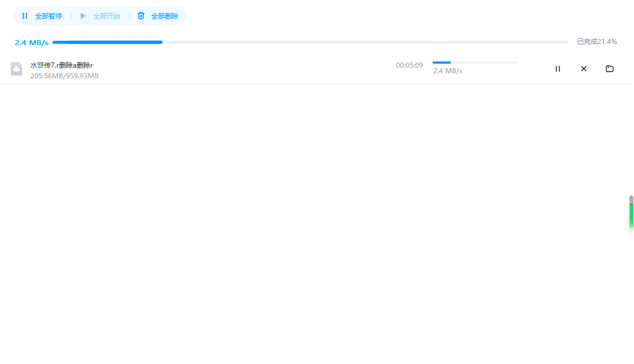Click the file name 水浒传7.r删除a删除r
This screenshot has width=634, height=364.
[61, 65]
